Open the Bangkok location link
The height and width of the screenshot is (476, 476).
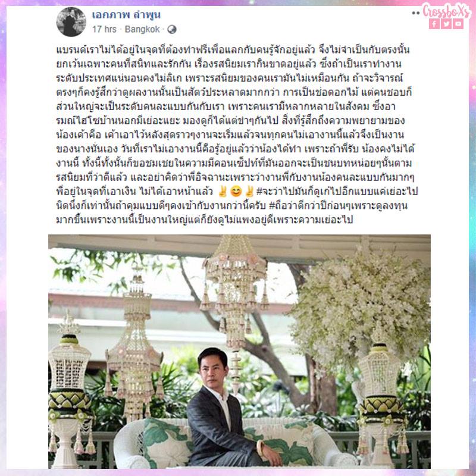click(142, 29)
